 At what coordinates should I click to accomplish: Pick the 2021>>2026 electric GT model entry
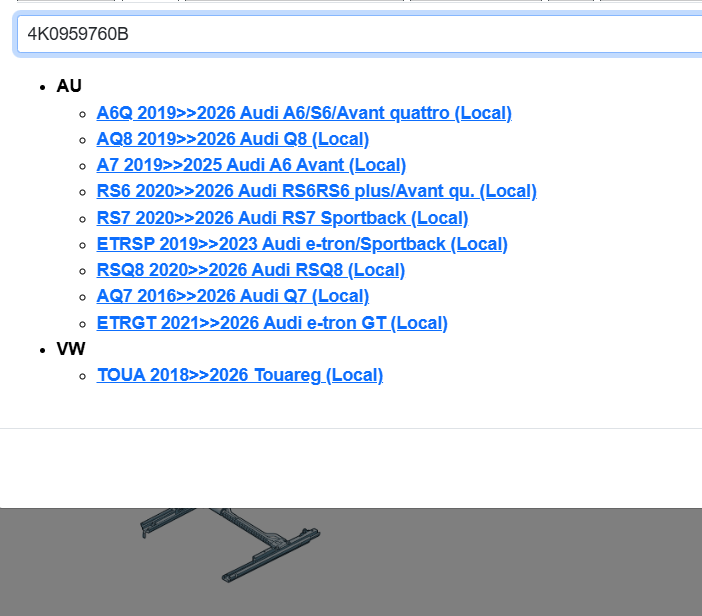272,323
